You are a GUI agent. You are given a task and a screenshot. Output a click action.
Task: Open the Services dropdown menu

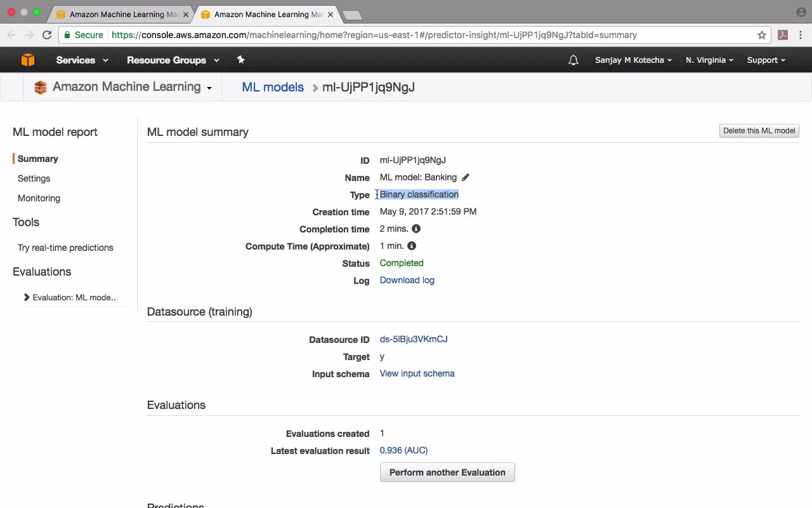click(x=82, y=60)
